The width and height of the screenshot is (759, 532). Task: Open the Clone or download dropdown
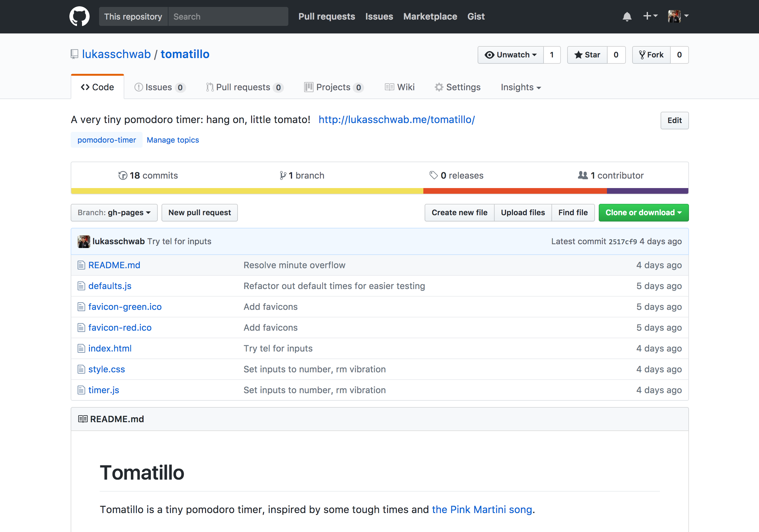coord(643,213)
